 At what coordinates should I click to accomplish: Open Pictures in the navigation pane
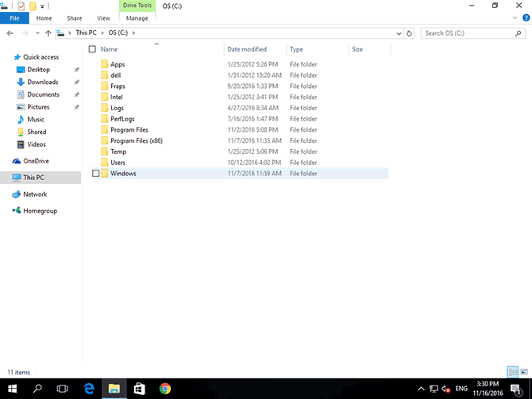[x=38, y=107]
